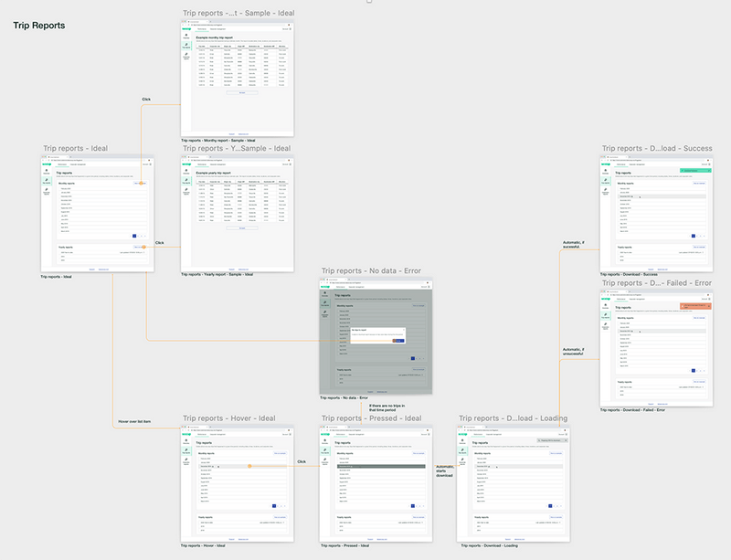Screen dimensions: 731x560
Task: Click the blue active page number in Trip reports Ideal frame
Action: 134,236
